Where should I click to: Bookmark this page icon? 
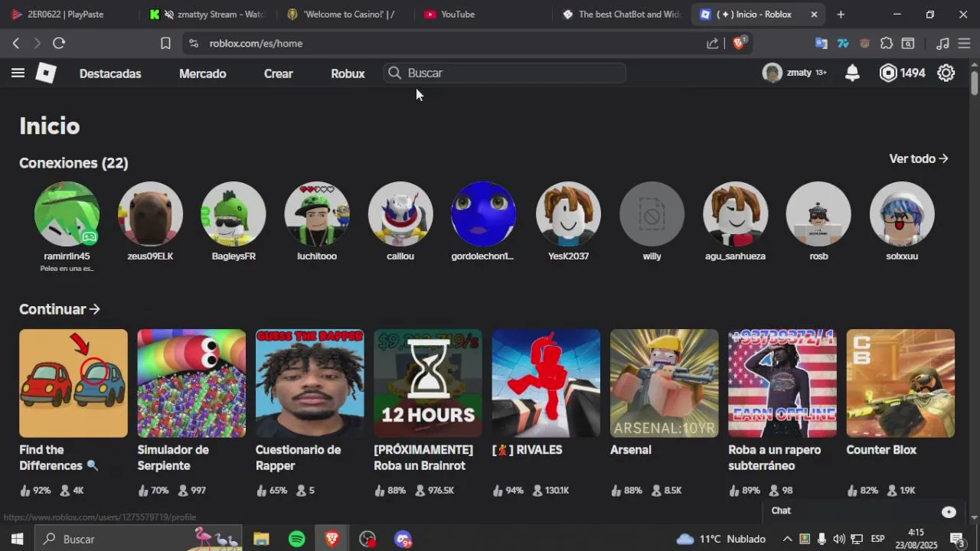tap(165, 44)
